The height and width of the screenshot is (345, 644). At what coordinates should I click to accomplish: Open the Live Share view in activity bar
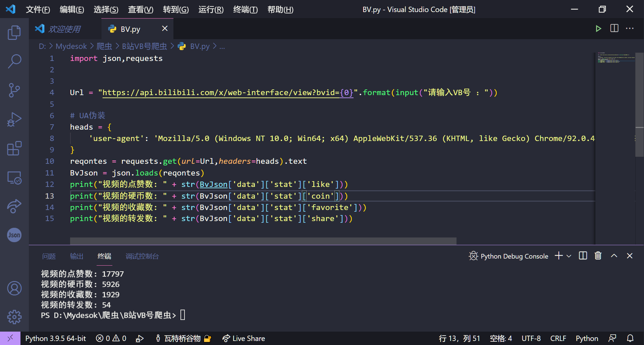coord(14,206)
